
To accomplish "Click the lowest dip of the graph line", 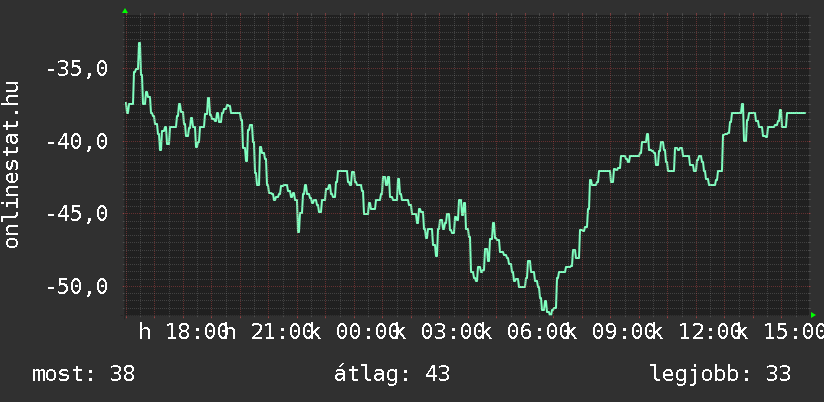I will [549, 312].
